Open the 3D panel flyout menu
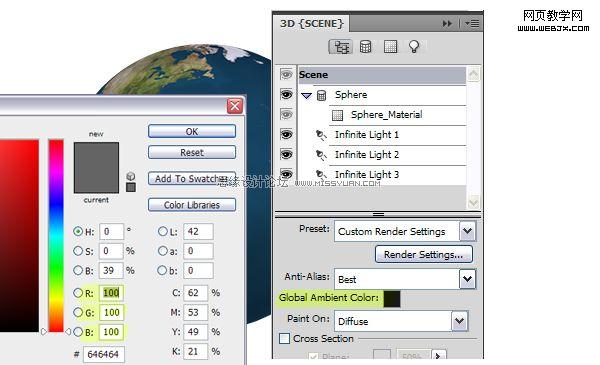The height and width of the screenshot is (365, 600). tap(472, 24)
